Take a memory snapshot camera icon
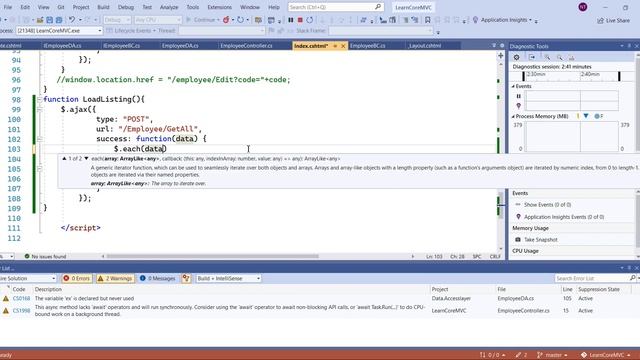The height and width of the screenshot is (360, 640). click(x=518, y=240)
